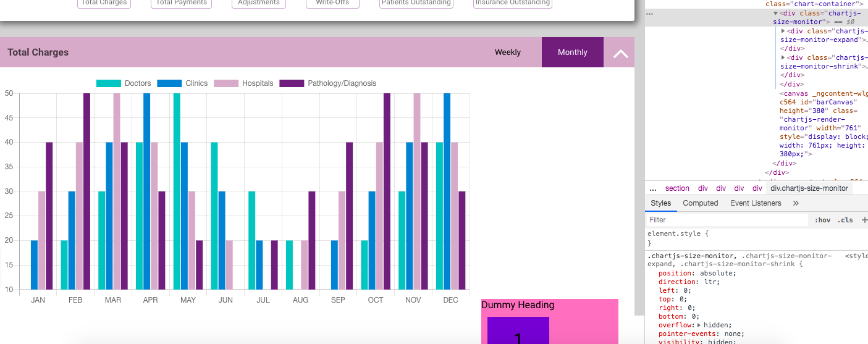Click the Total Charges filter button
The height and width of the screenshot is (344, 868).
[104, 3]
